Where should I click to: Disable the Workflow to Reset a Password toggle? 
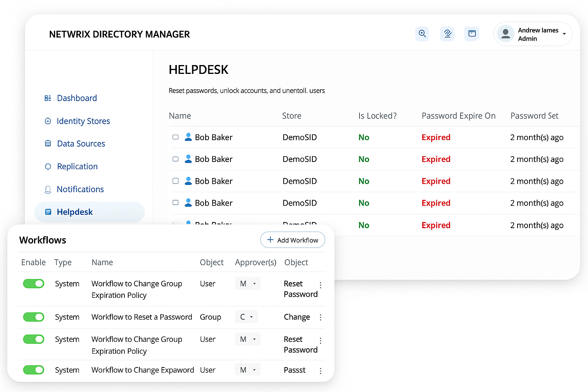pos(34,317)
